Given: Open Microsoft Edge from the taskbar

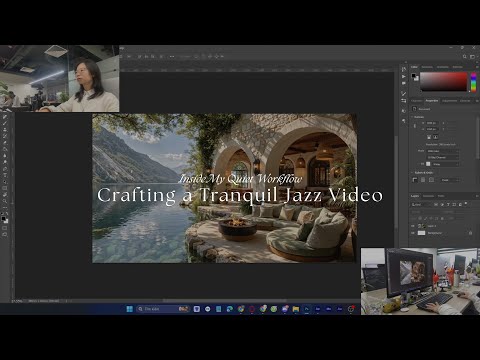Looking at the screenshot, I should 229,309.
